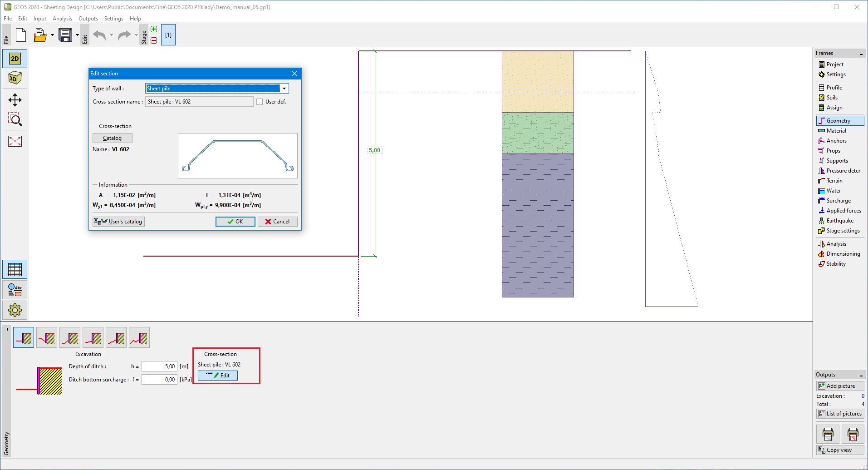Click the Save floppy disk icon
Image resolution: width=868 pixels, height=470 pixels.
65,35
